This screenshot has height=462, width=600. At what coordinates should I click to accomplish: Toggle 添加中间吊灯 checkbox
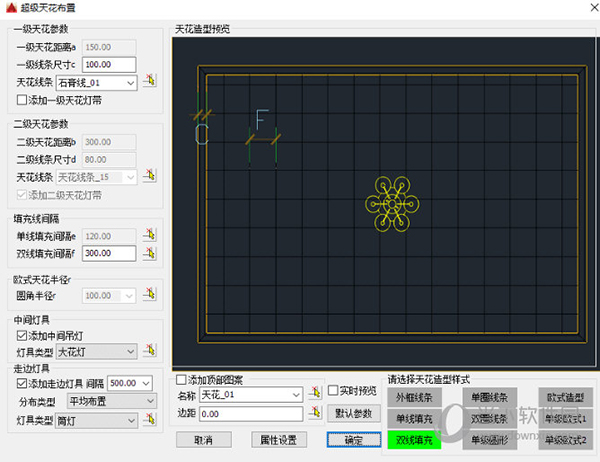(x=23, y=334)
